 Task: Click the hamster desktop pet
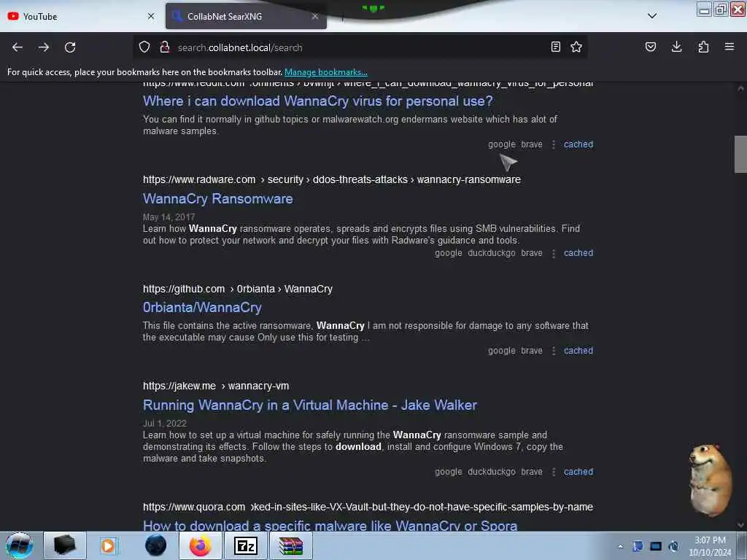tap(711, 480)
